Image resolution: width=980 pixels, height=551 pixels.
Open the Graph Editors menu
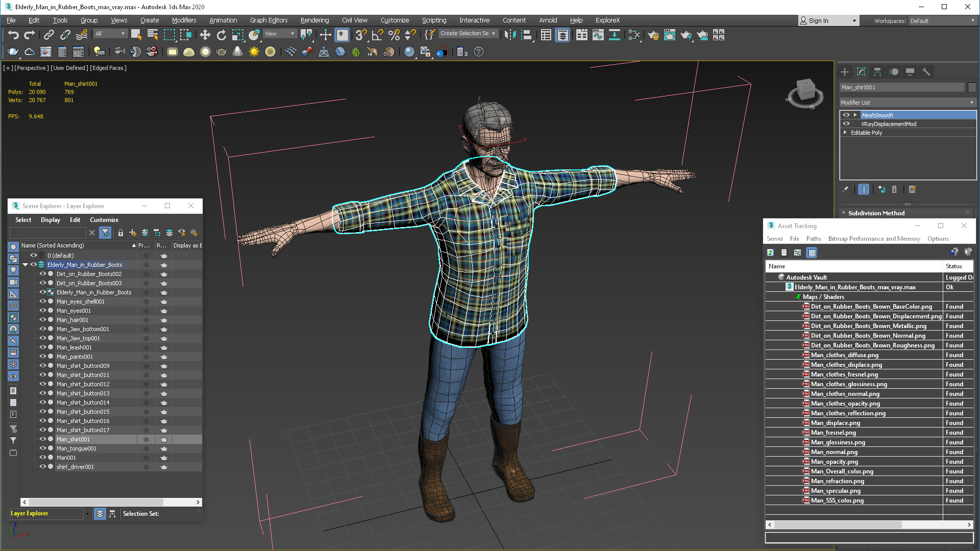click(x=268, y=20)
